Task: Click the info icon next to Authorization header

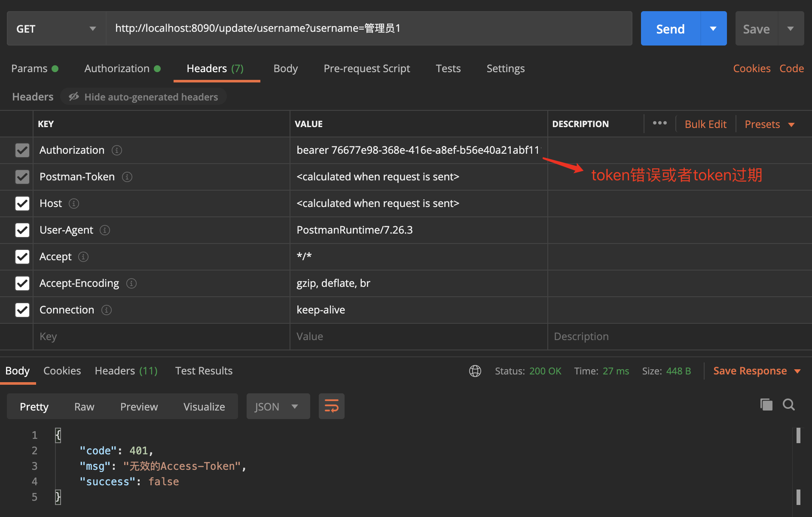Action: pyautogui.click(x=116, y=150)
